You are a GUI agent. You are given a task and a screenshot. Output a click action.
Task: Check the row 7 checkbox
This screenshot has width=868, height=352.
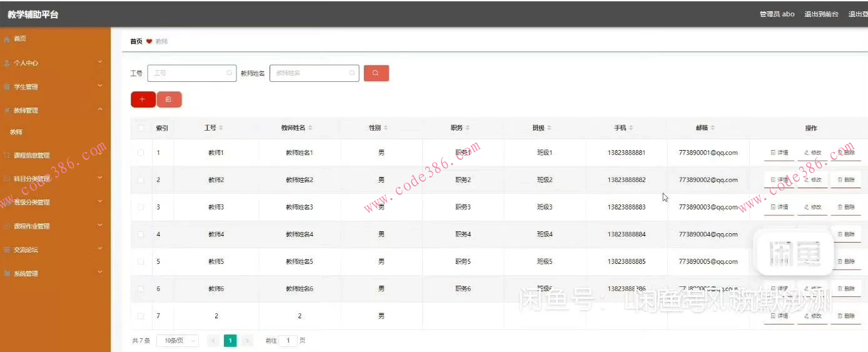click(x=141, y=316)
